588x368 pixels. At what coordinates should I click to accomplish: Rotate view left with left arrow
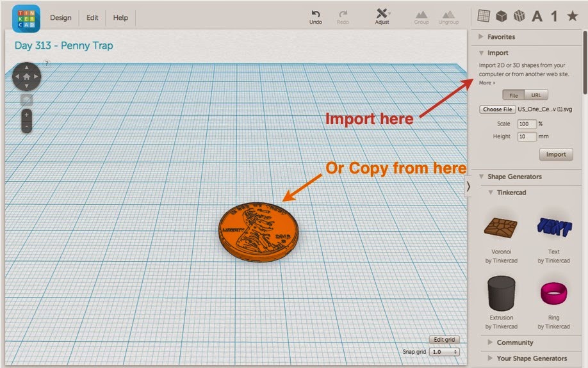click(17, 77)
